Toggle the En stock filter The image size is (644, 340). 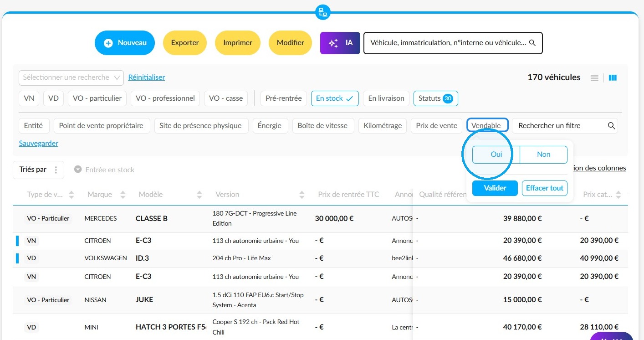click(x=335, y=98)
